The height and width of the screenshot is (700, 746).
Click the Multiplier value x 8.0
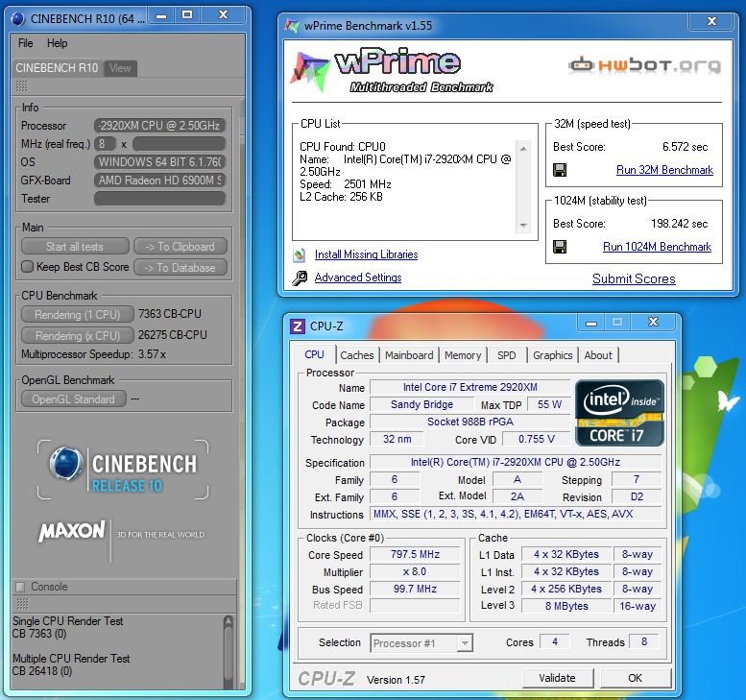pyautogui.click(x=415, y=571)
